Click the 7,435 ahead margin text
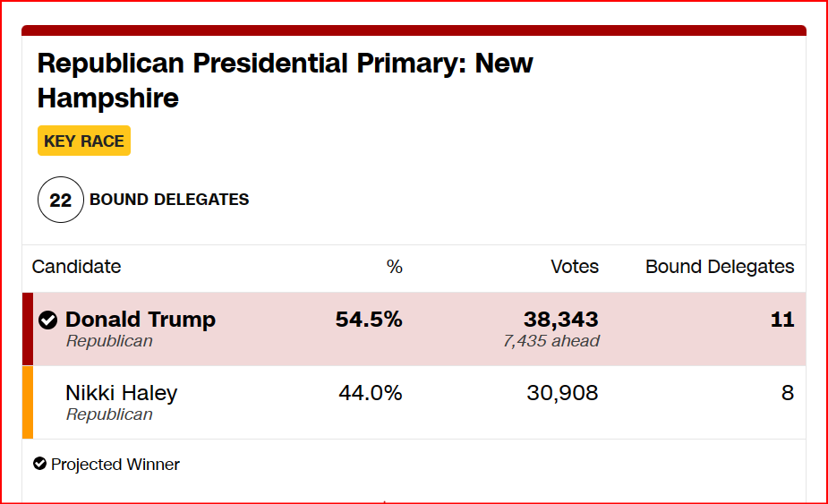 tap(551, 341)
